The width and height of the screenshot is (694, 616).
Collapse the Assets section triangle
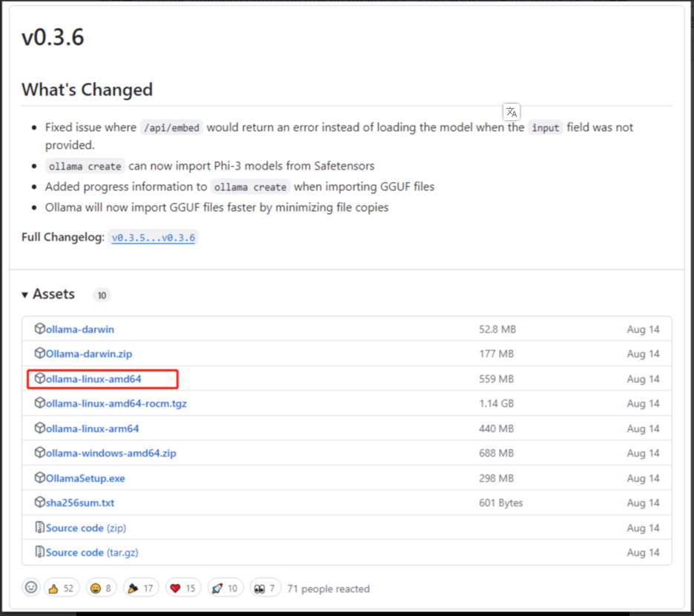click(24, 295)
